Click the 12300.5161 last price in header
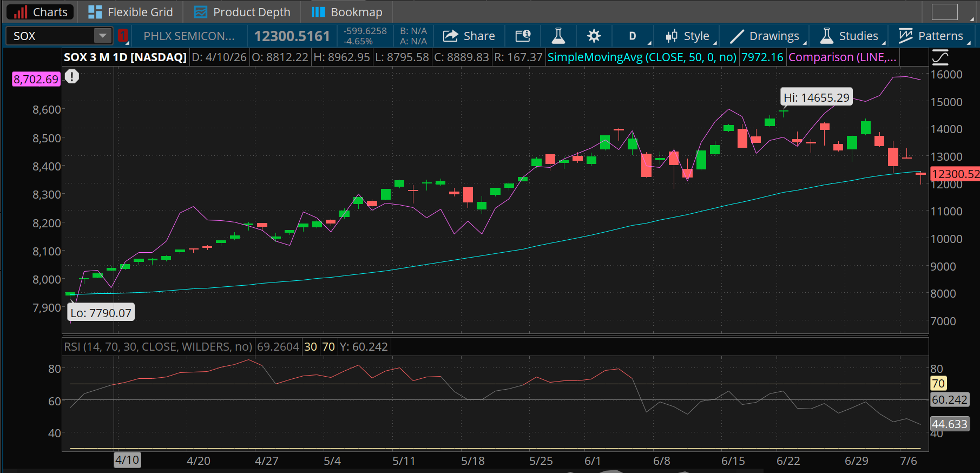 click(292, 36)
